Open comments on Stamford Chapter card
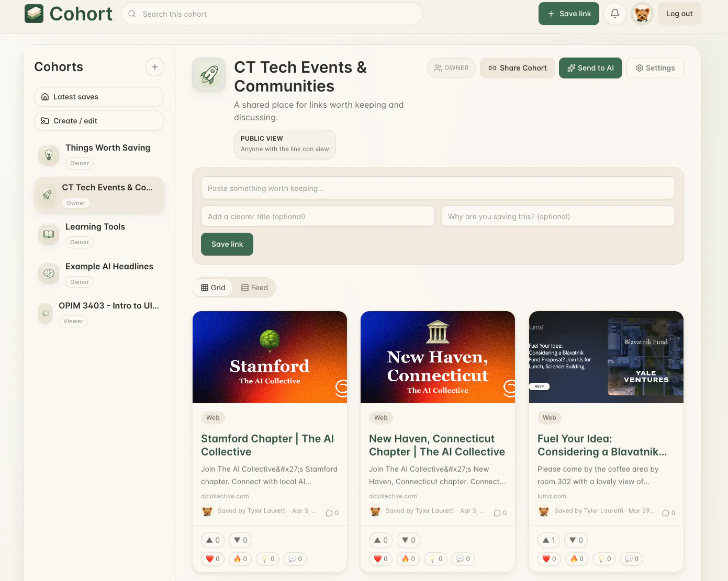The height and width of the screenshot is (581, 728). [x=332, y=513]
